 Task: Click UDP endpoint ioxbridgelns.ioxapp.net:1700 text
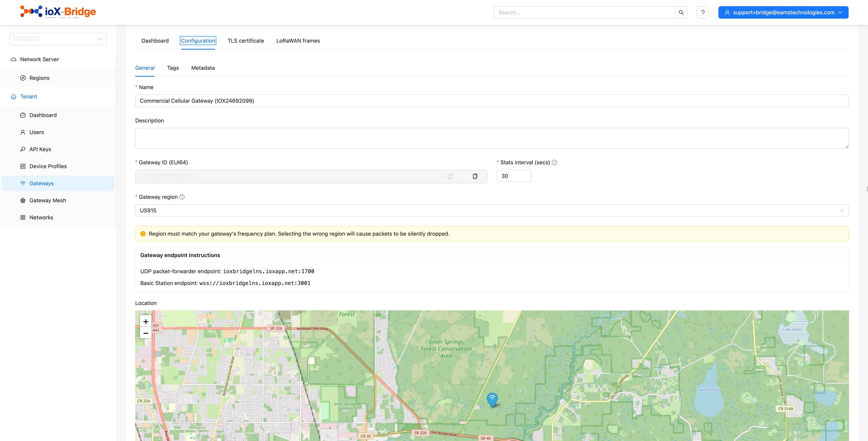(269, 271)
